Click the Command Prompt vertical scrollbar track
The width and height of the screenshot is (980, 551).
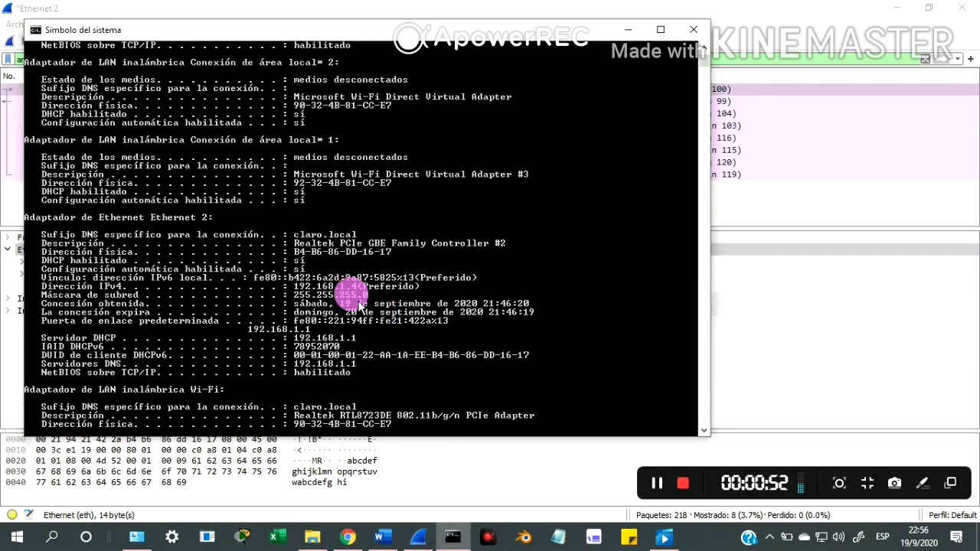pyautogui.click(x=704, y=240)
